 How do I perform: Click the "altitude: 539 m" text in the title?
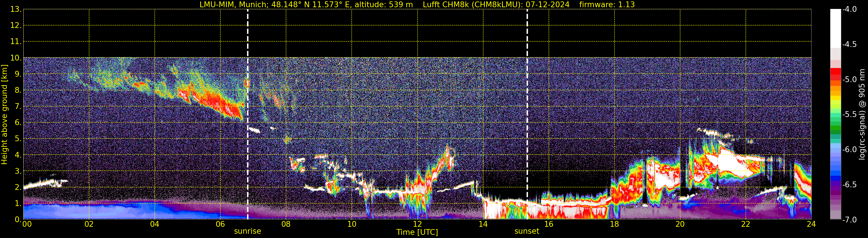coord(383,5)
